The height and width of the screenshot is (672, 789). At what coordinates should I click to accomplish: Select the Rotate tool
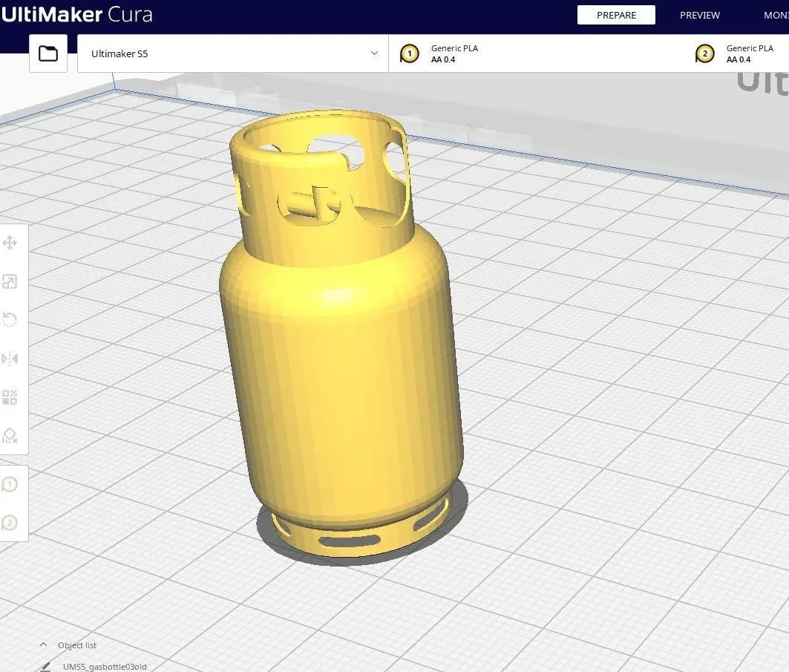click(x=10, y=319)
